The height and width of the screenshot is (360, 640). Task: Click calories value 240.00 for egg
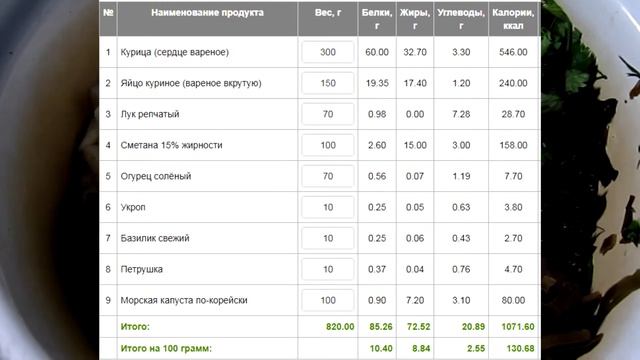tap(513, 83)
